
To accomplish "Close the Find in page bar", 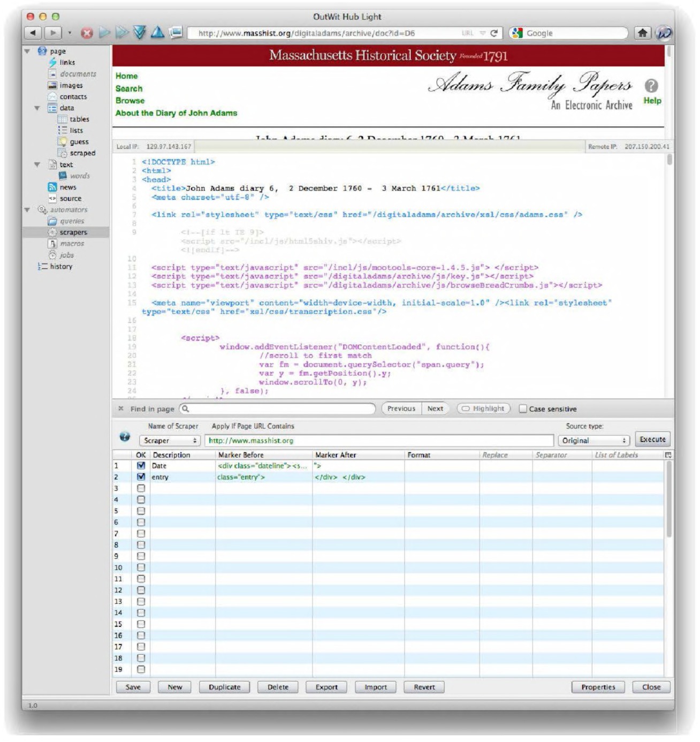I will [121, 409].
